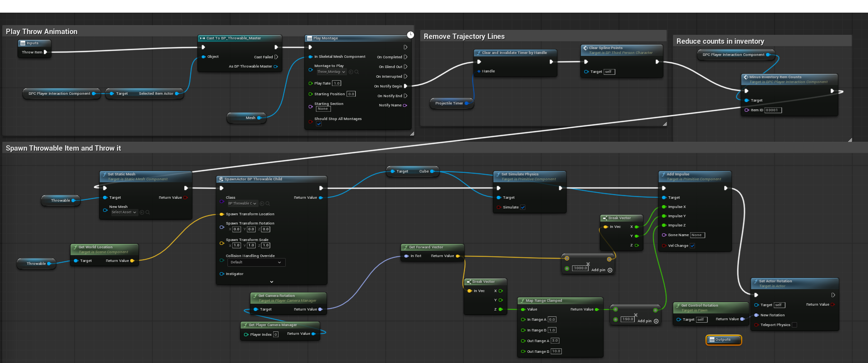The width and height of the screenshot is (868, 363).
Task: Open Collision Handling Override Default dropdown
Action: (256, 262)
